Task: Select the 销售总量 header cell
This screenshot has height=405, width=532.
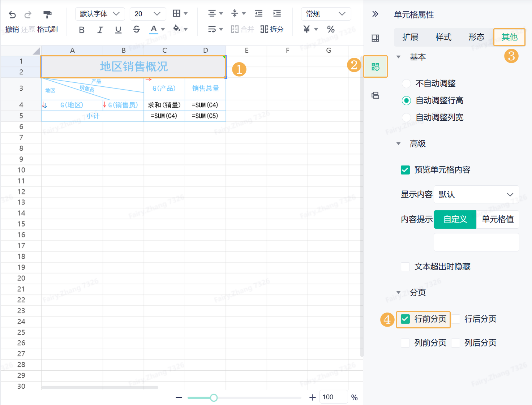Action: 205,89
